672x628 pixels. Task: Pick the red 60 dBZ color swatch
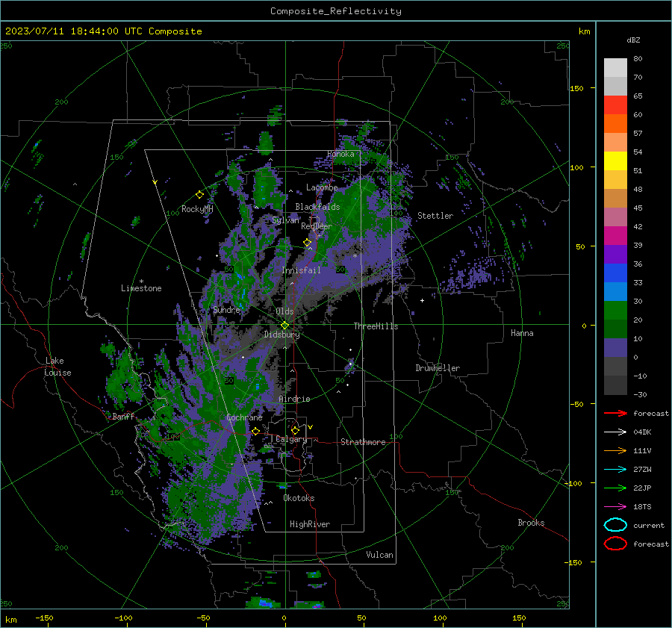click(x=615, y=105)
